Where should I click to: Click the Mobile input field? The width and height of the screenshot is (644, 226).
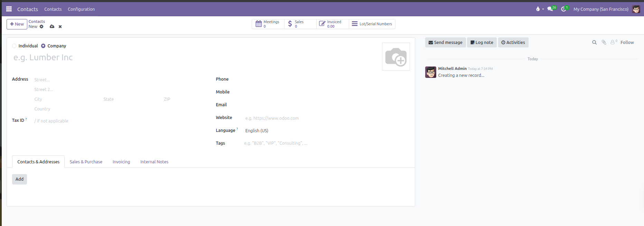(x=327, y=92)
